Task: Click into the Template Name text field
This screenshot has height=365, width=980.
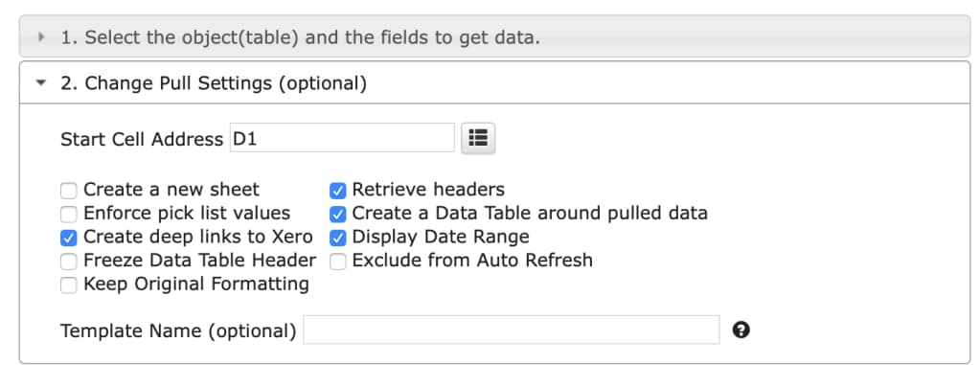Action: tap(512, 330)
